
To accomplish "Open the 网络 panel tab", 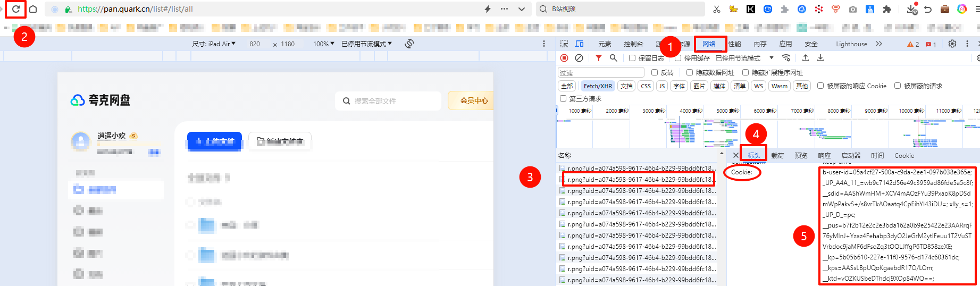I will (709, 44).
